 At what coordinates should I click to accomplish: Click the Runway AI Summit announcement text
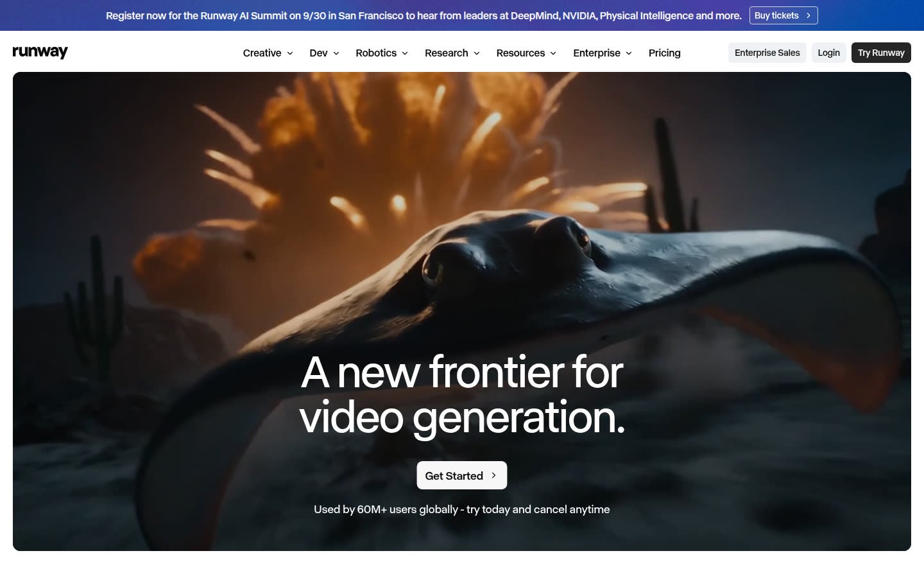(424, 15)
